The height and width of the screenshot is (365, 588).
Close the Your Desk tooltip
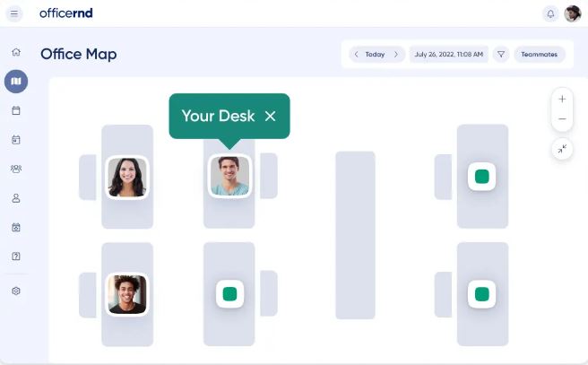[x=270, y=116]
